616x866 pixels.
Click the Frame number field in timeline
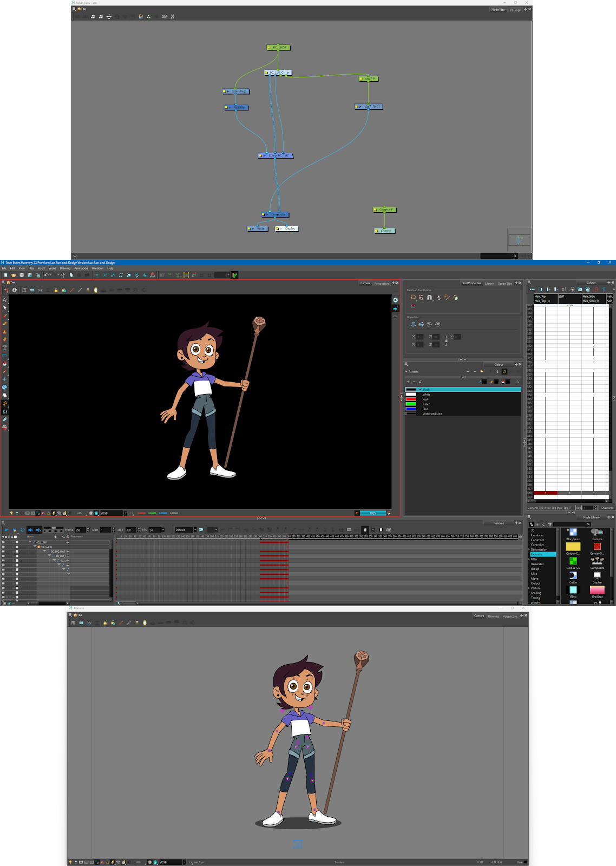pyautogui.click(x=80, y=530)
